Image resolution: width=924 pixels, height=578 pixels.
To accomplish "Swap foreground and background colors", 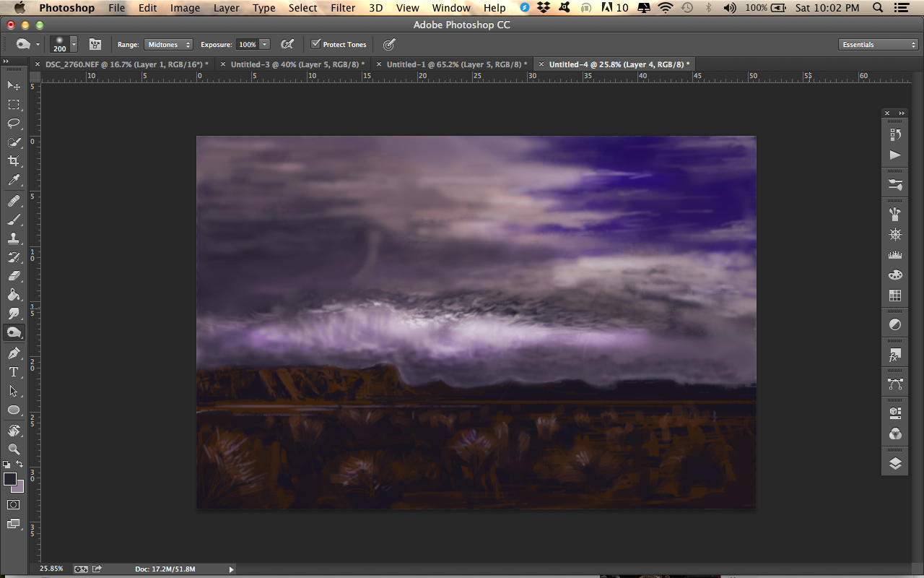I will tap(20, 464).
